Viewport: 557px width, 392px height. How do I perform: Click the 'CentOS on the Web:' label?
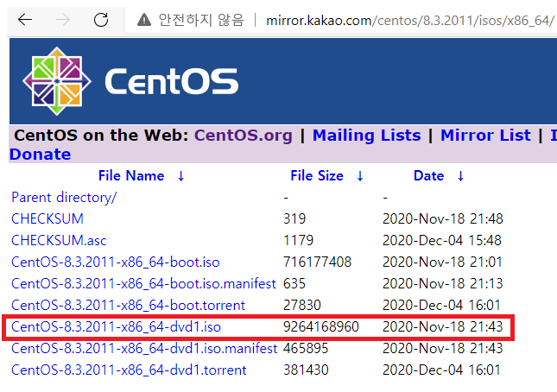[x=101, y=136]
